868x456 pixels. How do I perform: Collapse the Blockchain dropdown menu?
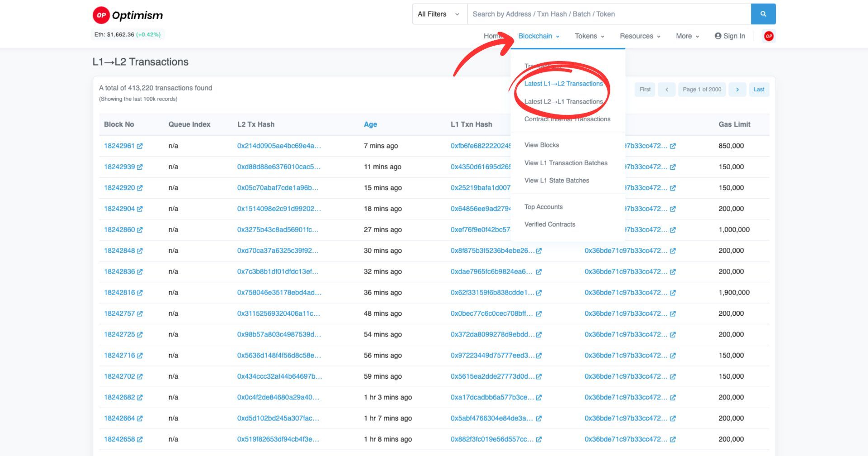pyautogui.click(x=538, y=36)
